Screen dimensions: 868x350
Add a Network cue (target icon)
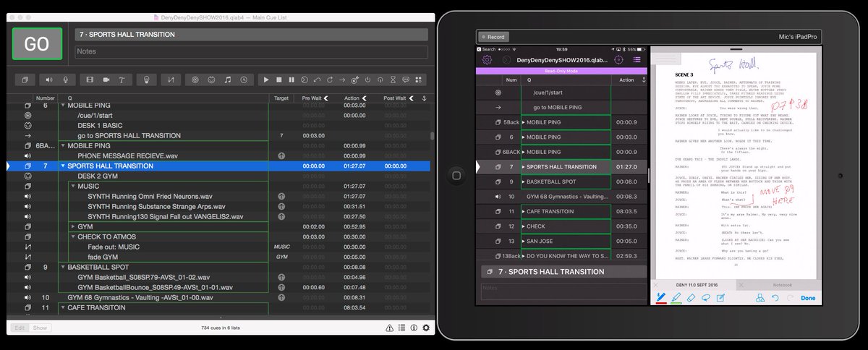pos(195,80)
